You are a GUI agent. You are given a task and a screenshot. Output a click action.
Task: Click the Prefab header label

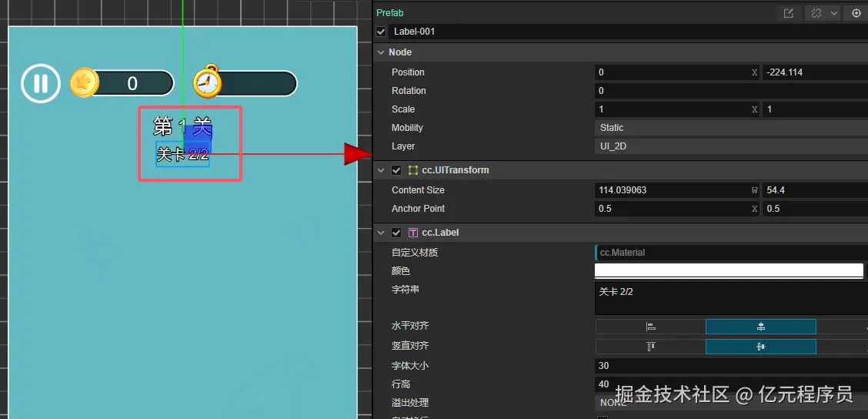click(x=389, y=13)
